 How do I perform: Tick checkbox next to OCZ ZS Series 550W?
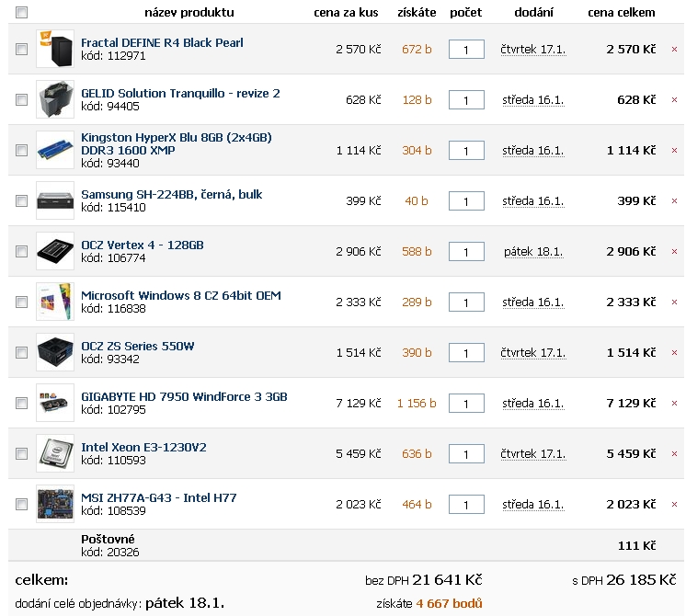click(21, 352)
